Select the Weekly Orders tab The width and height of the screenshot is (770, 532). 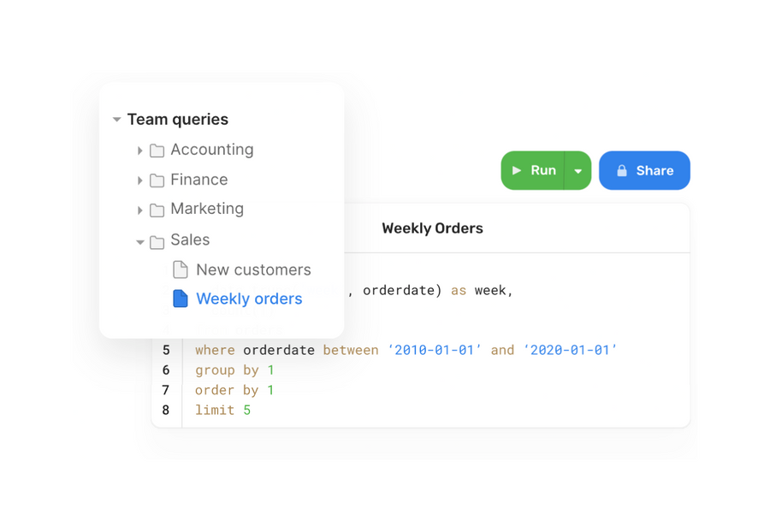click(432, 228)
